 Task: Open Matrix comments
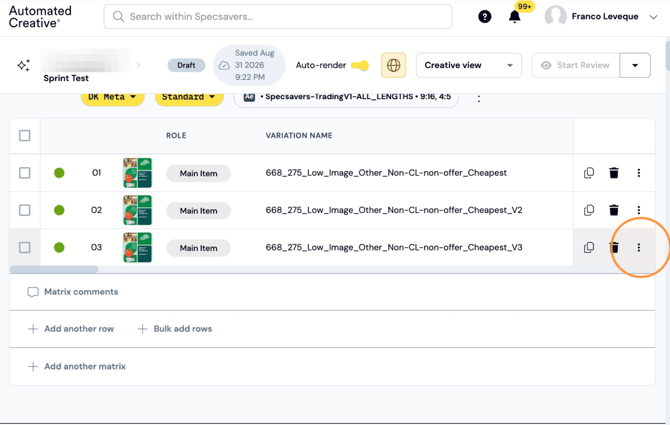(x=73, y=292)
